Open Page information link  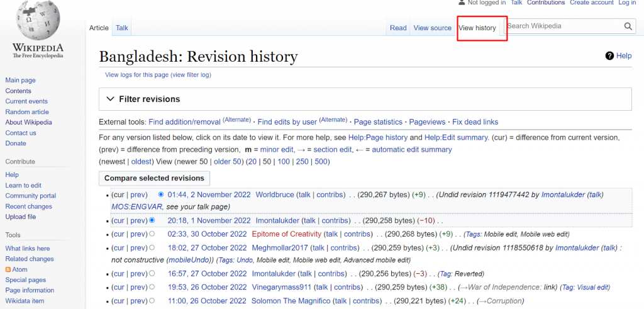coord(30,291)
